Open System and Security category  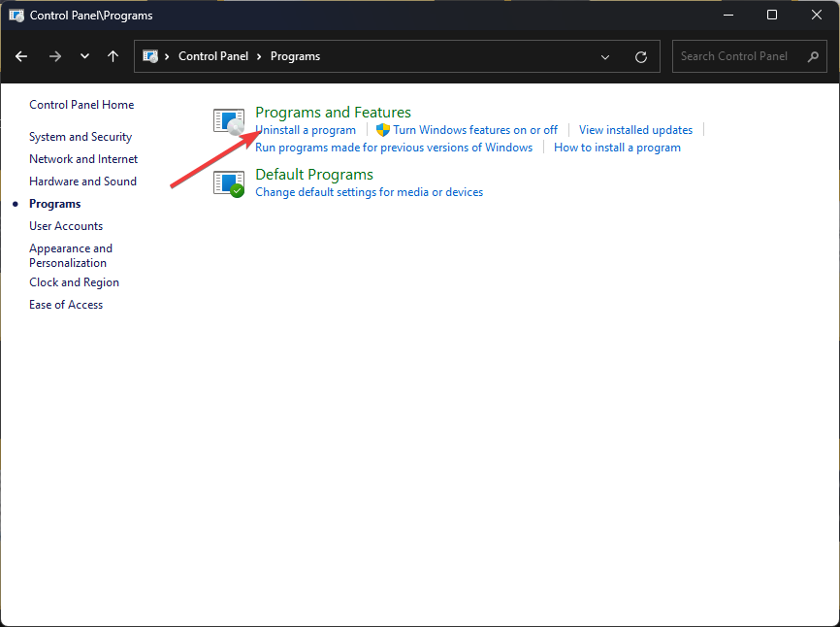(x=81, y=137)
